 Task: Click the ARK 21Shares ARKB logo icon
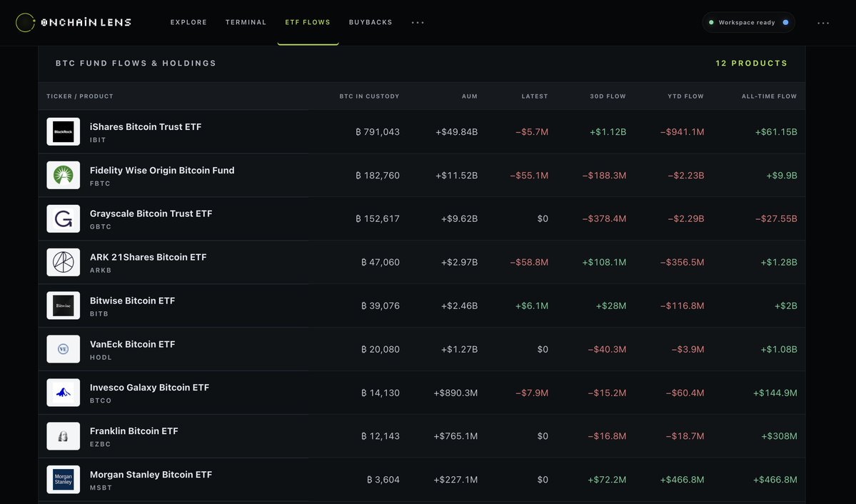point(64,262)
